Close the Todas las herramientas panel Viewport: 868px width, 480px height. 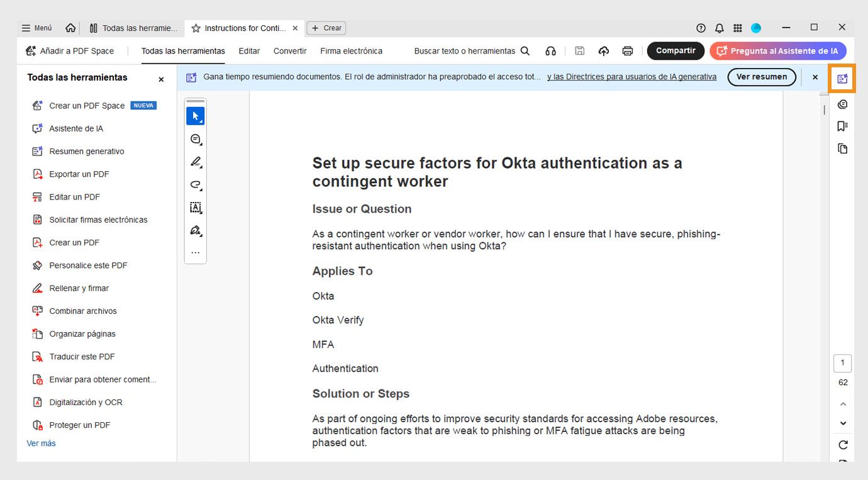tap(161, 79)
